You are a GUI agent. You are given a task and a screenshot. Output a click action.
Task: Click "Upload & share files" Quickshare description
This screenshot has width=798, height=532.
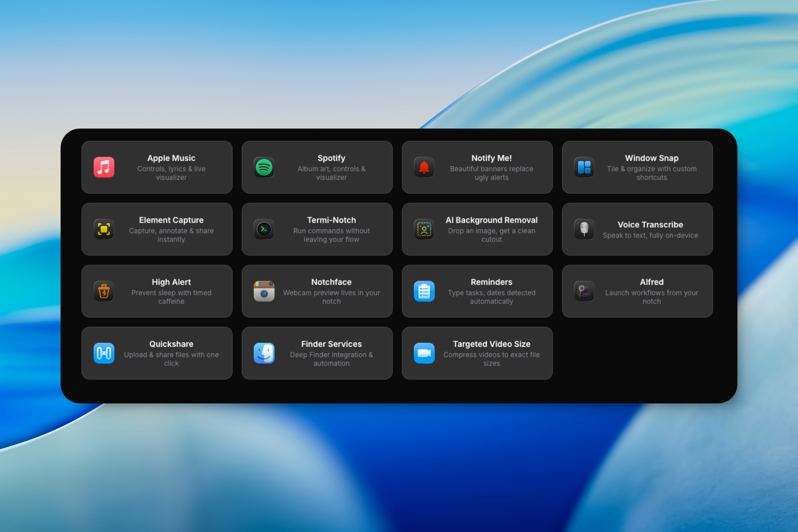pyautogui.click(x=171, y=359)
